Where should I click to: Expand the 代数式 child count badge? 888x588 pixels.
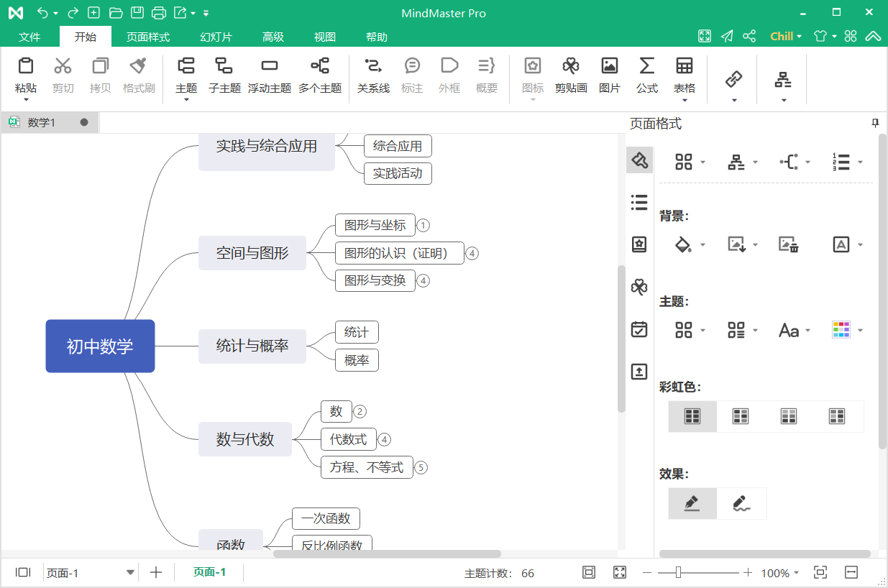pos(384,440)
